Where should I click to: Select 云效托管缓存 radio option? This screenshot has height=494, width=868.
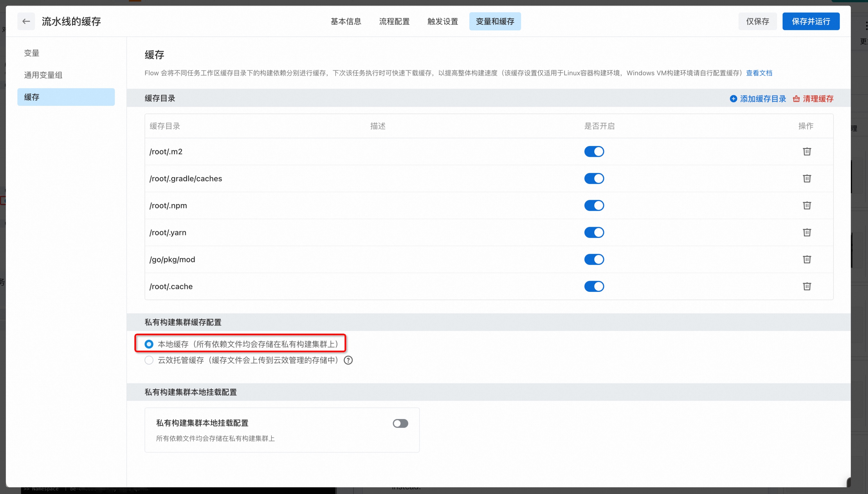(x=149, y=360)
